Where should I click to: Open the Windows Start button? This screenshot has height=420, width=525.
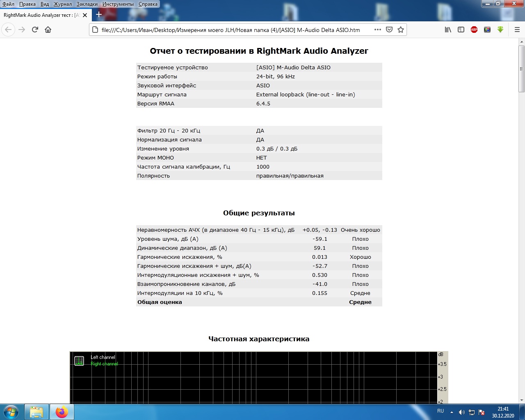(x=11, y=412)
